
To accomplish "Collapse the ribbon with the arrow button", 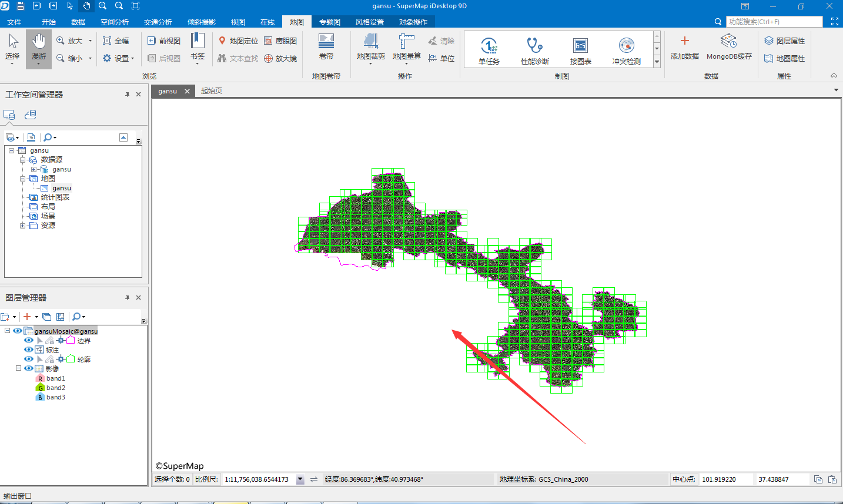I will click(x=834, y=76).
